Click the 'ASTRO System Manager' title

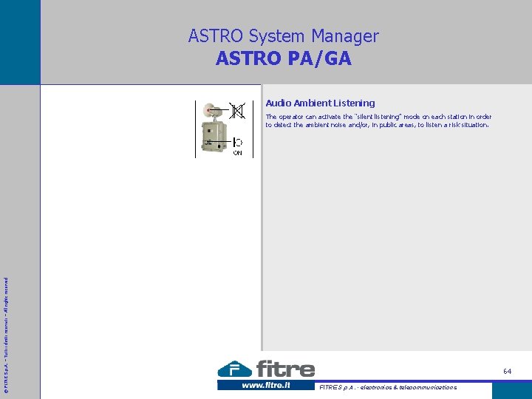284,36
